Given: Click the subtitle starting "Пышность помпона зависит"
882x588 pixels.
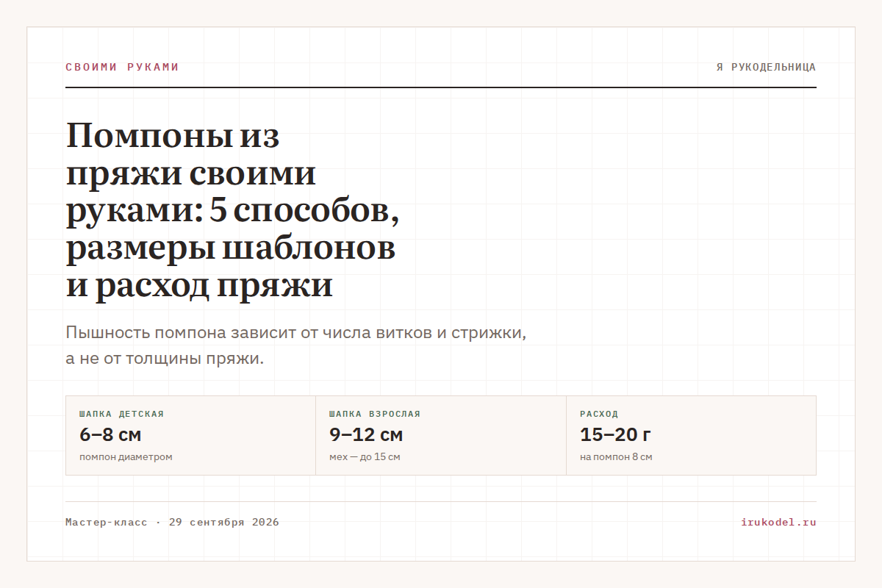Looking at the screenshot, I should [x=296, y=345].
